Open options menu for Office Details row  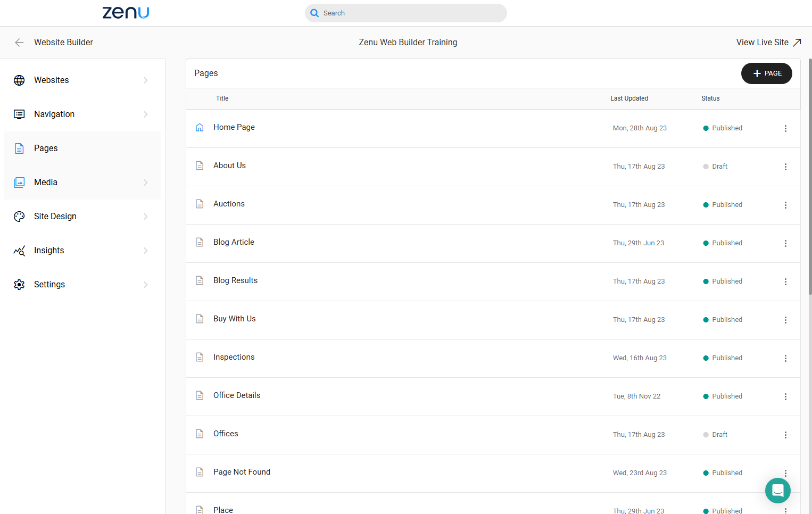785,396
